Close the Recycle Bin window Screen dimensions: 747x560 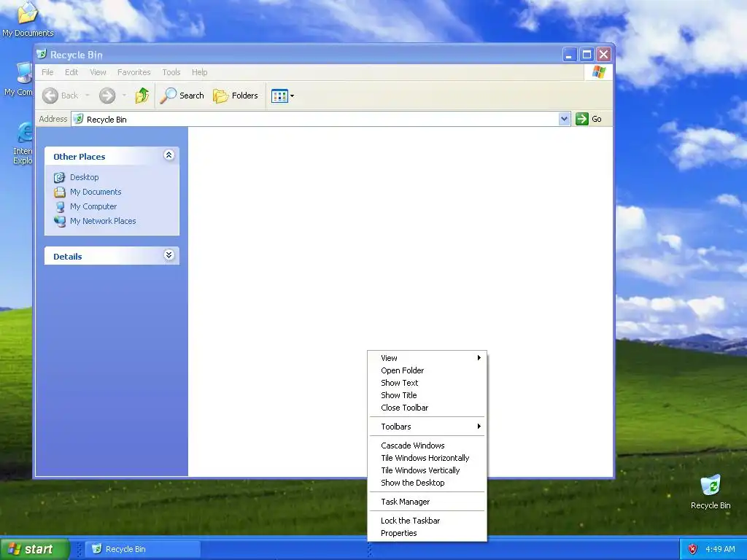click(603, 55)
